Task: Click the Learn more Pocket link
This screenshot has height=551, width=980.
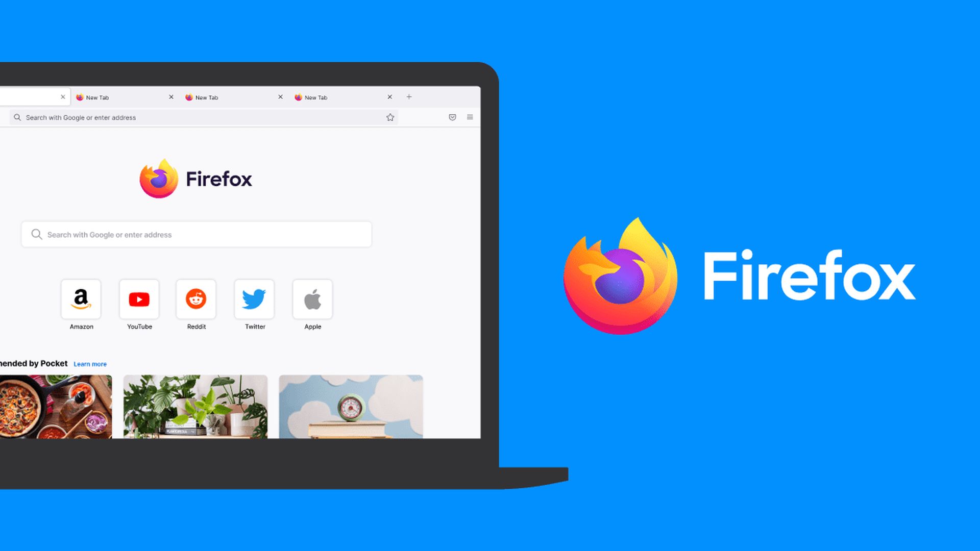Action: [89, 364]
